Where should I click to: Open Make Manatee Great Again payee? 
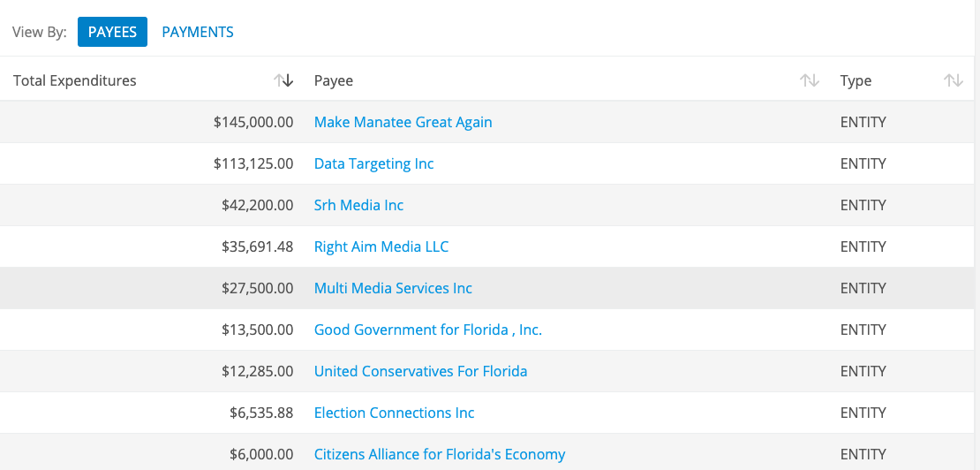tap(403, 122)
